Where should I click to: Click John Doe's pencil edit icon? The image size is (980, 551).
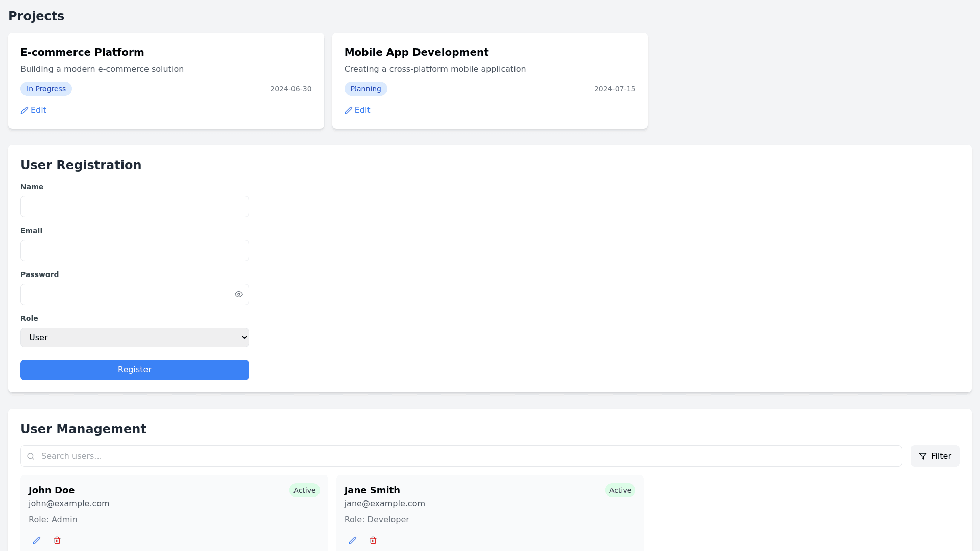pyautogui.click(x=37, y=540)
